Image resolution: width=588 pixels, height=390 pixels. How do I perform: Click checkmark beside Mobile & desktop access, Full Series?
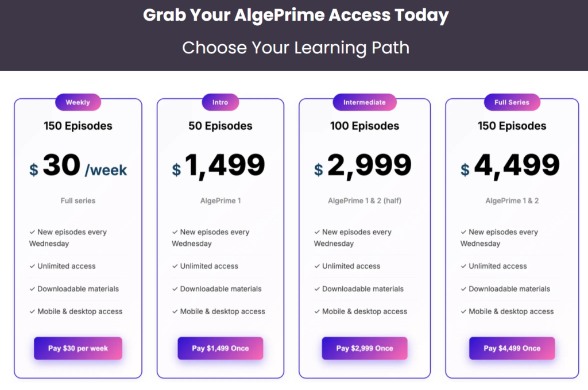pyautogui.click(x=463, y=311)
